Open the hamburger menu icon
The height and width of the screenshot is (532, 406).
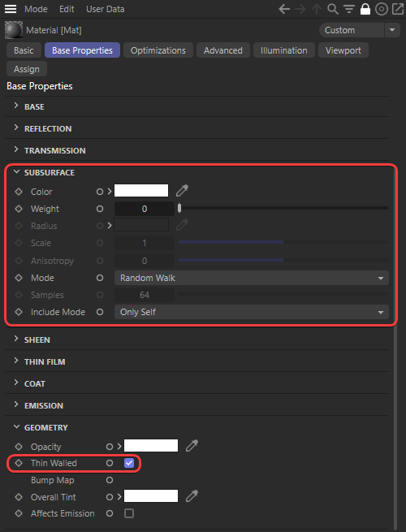point(11,9)
